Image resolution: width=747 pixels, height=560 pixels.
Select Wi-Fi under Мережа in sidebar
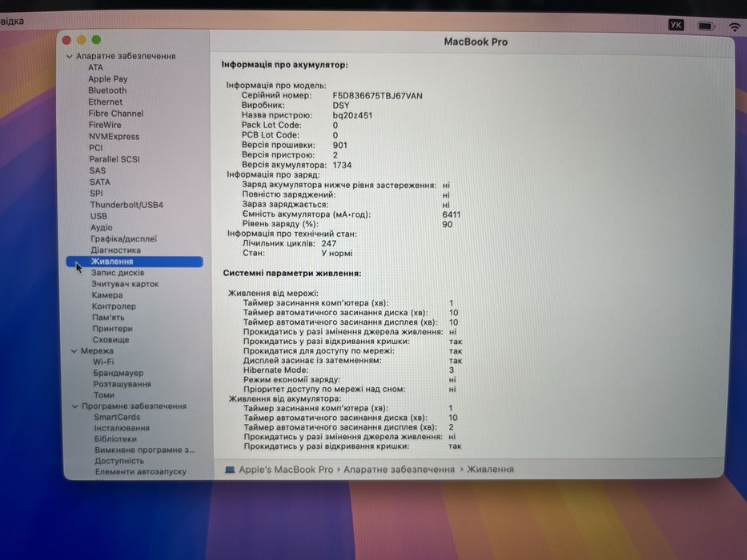[103, 362]
